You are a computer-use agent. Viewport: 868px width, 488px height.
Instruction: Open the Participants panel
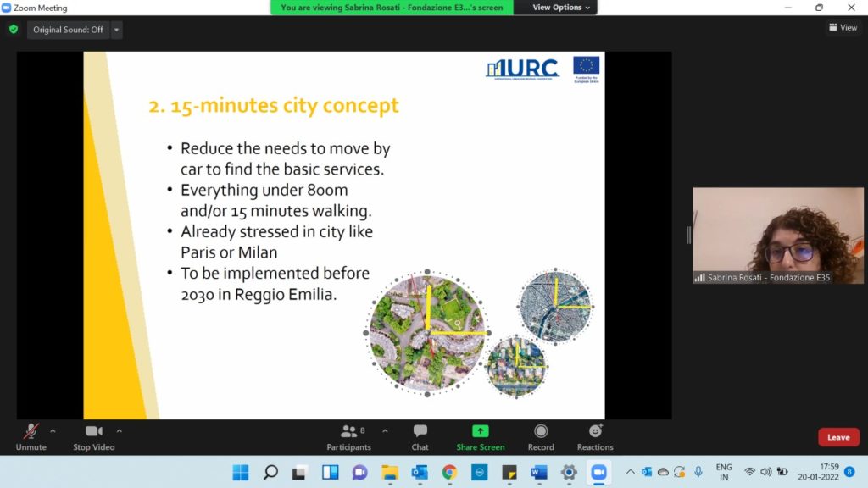tap(348, 436)
